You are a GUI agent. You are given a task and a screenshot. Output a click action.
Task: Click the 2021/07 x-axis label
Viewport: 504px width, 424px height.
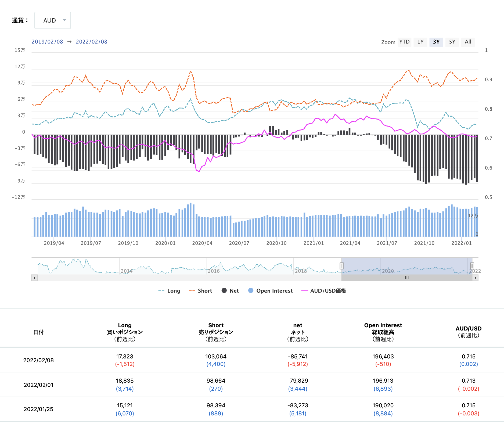[387, 243]
